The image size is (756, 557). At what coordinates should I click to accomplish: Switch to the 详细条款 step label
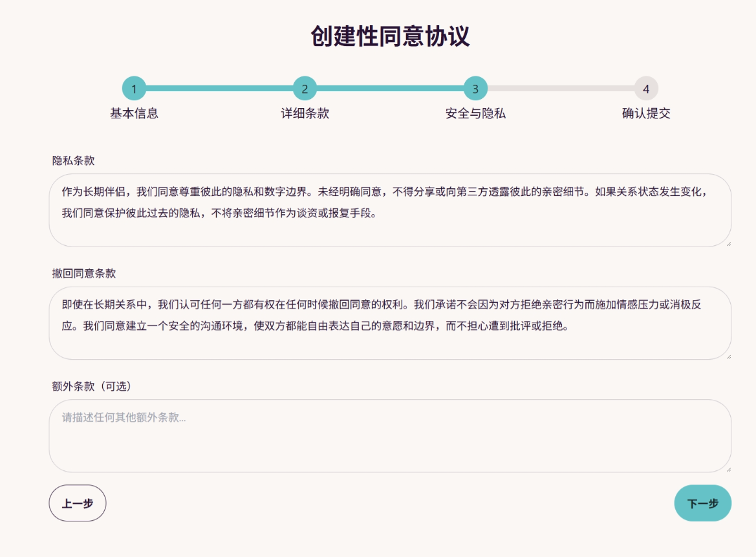pos(305,113)
